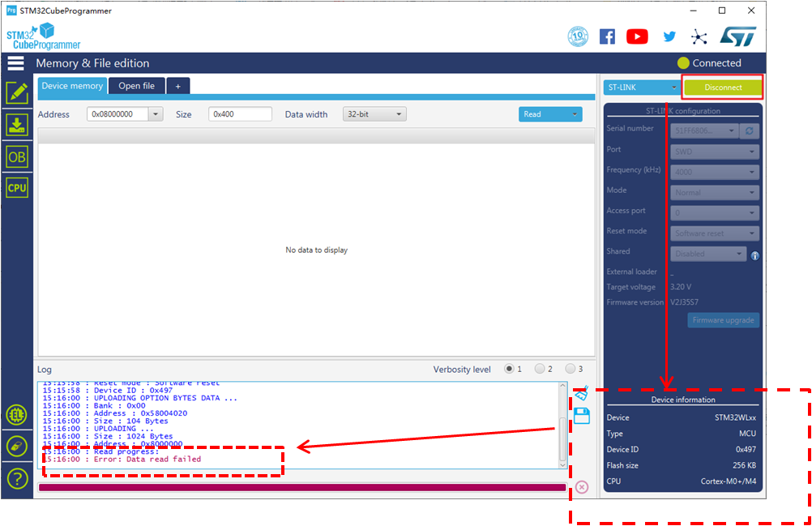This screenshot has width=812, height=526.
Task: Open the Serial number dropdown
Action: point(704,131)
